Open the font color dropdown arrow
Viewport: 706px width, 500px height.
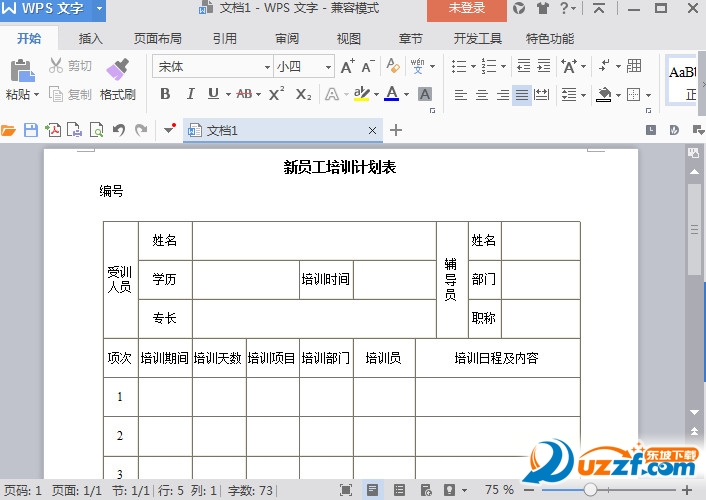coord(407,94)
